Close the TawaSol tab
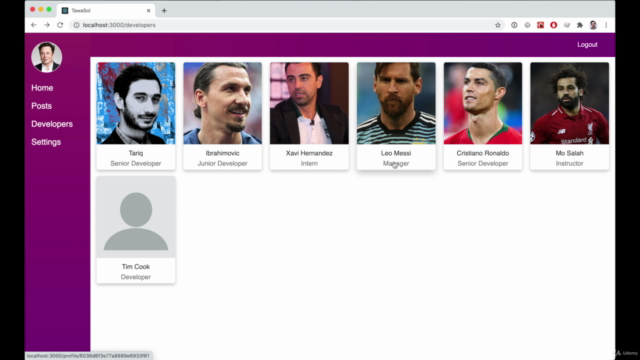This screenshot has width=640, height=360. (x=149, y=11)
